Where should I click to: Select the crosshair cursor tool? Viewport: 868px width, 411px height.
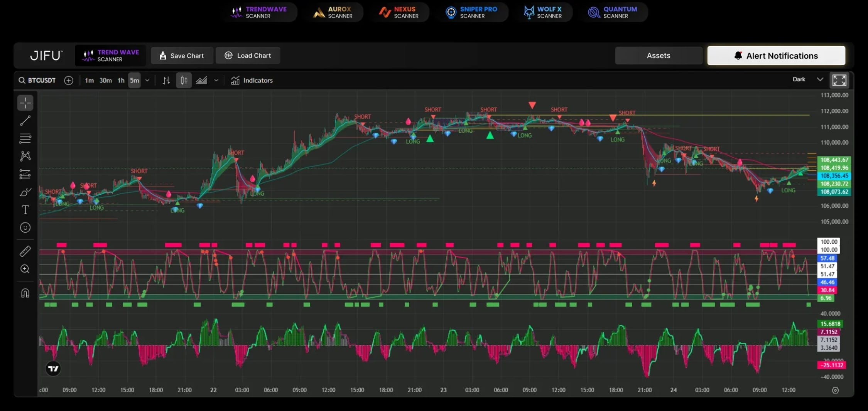tap(25, 103)
